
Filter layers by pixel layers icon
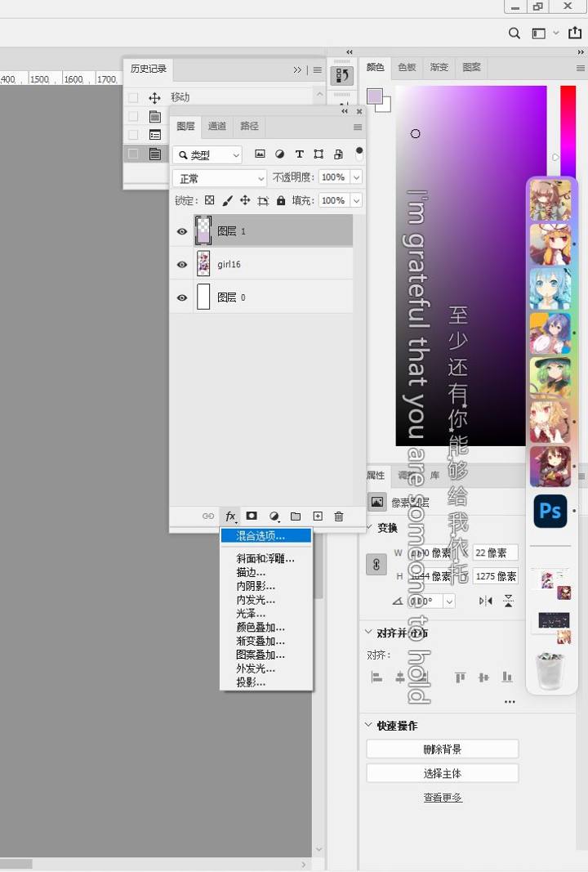[260, 154]
